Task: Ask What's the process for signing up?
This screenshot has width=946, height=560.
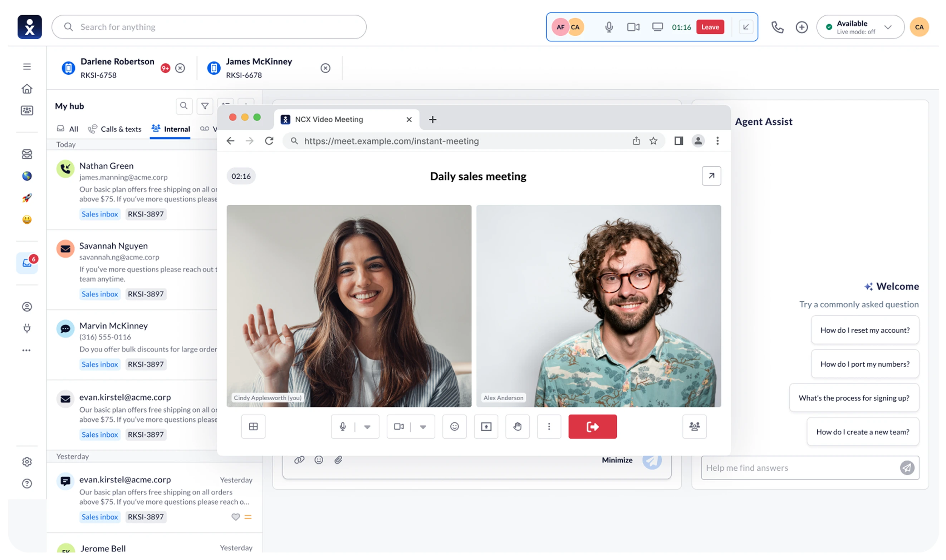Action: tap(854, 398)
